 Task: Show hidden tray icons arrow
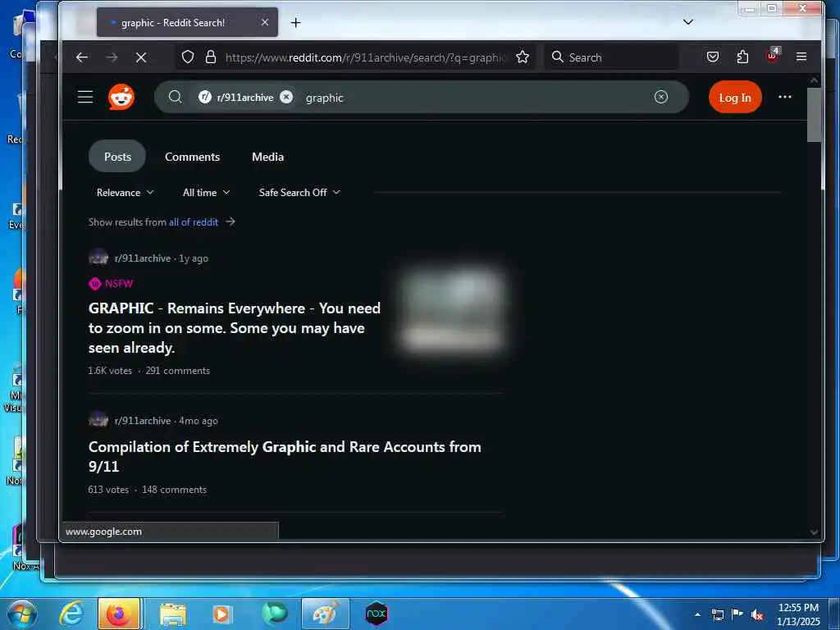697,614
